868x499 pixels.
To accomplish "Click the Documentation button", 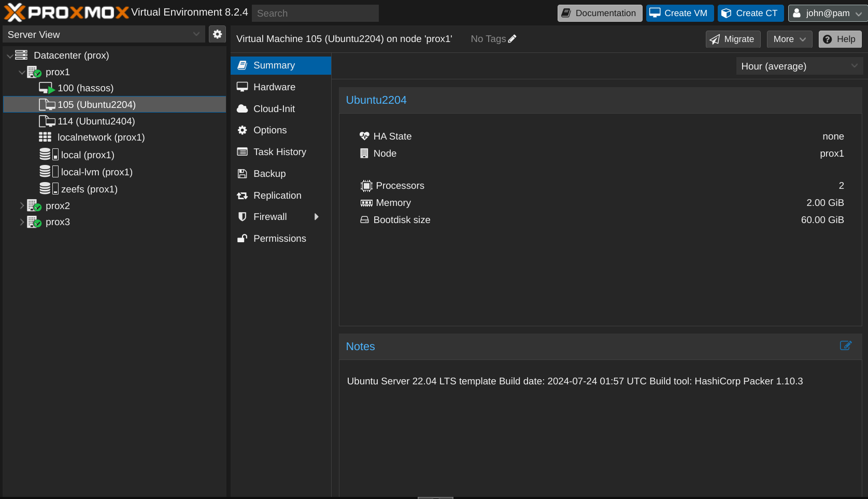I will point(600,13).
